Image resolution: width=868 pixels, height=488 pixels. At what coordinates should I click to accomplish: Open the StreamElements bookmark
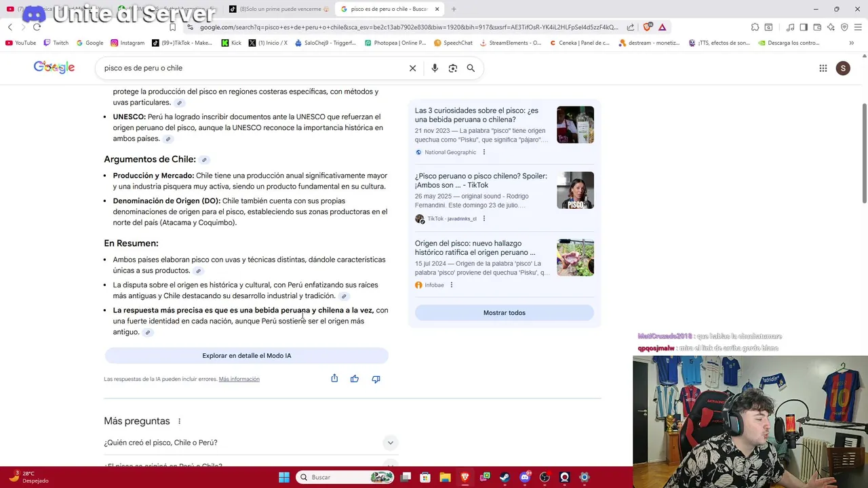tap(510, 43)
